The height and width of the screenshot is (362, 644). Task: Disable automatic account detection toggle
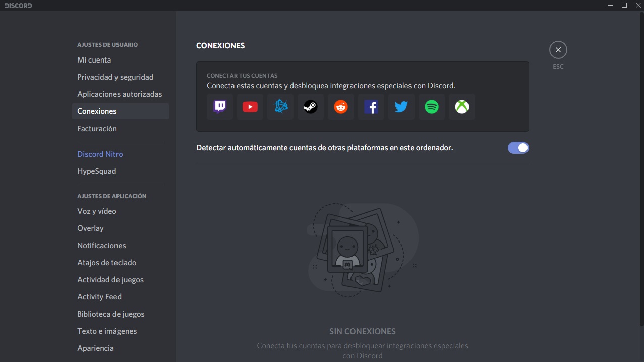518,147
